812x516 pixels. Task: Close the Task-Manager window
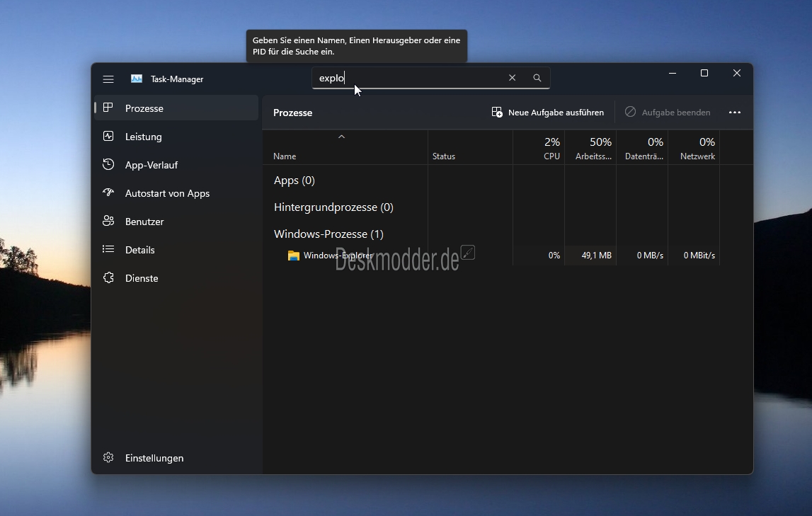[737, 73]
